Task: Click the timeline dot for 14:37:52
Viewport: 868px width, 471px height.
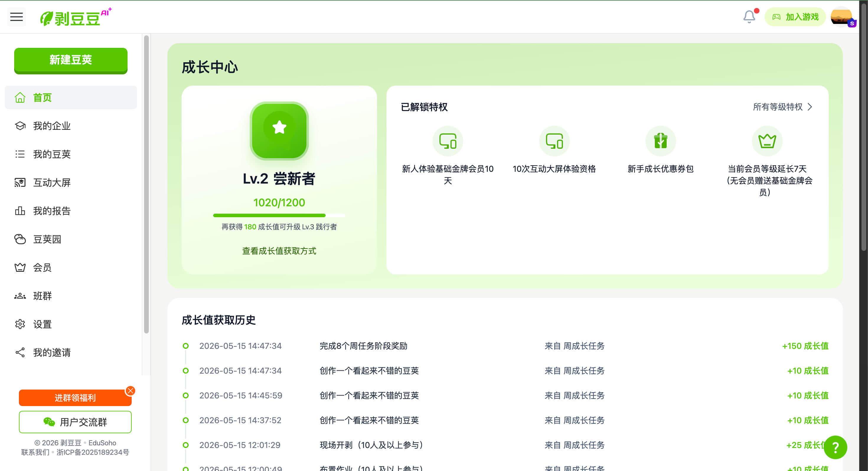Action: pos(185,420)
